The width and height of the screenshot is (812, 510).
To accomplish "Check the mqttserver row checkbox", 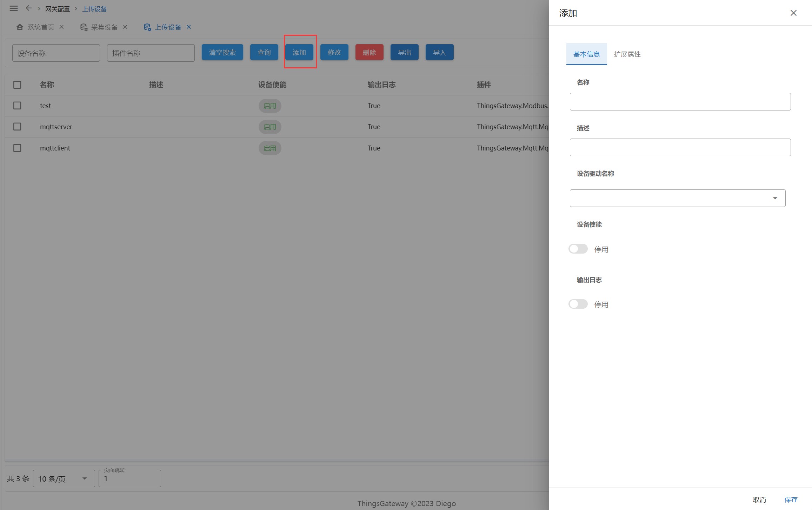I will pyautogui.click(x=17, y=127).
